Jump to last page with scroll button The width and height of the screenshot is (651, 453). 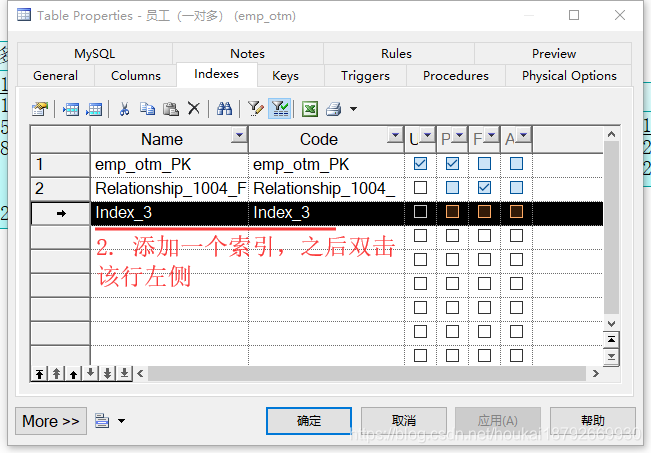point(611,357)
